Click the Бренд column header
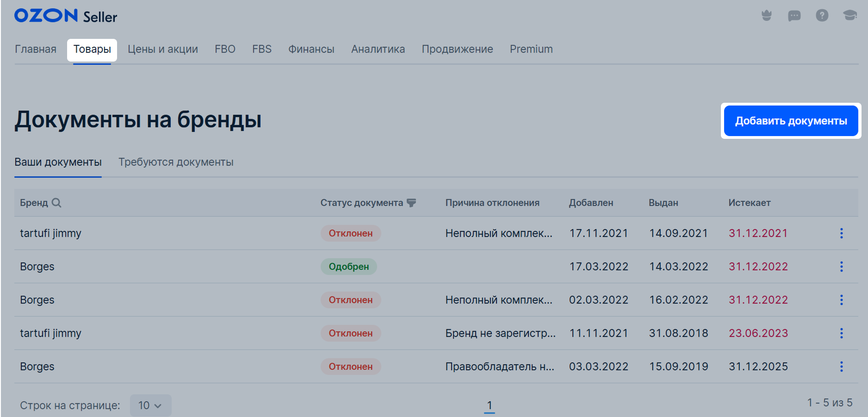 pos(34,203)
